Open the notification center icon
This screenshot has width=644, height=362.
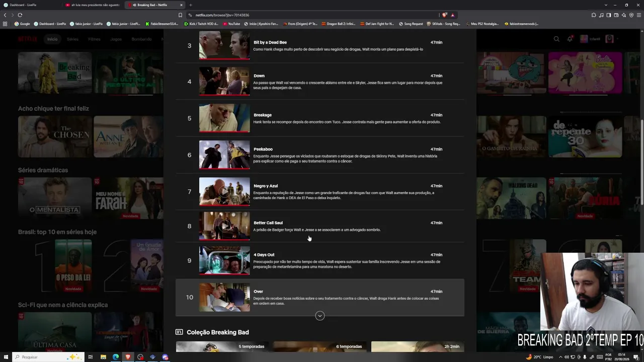point(636,357)
